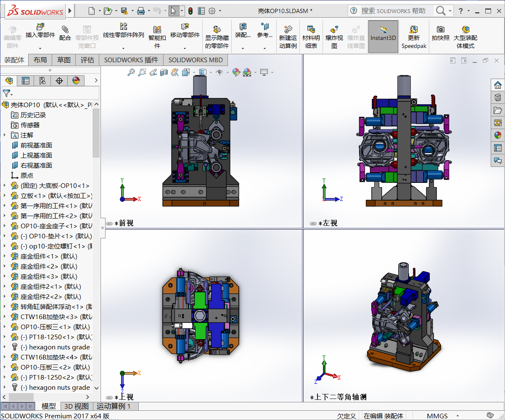The width and height of the screenshot is (505, 420).
Task: Click the Rebuild traffic light icon
Action: (x=190, y=11)
